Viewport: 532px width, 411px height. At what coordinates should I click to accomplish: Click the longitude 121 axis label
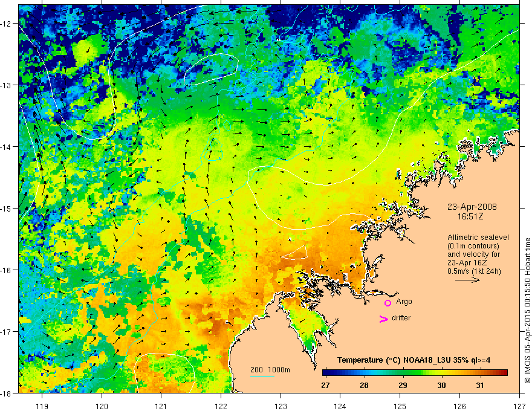point(161,406)
